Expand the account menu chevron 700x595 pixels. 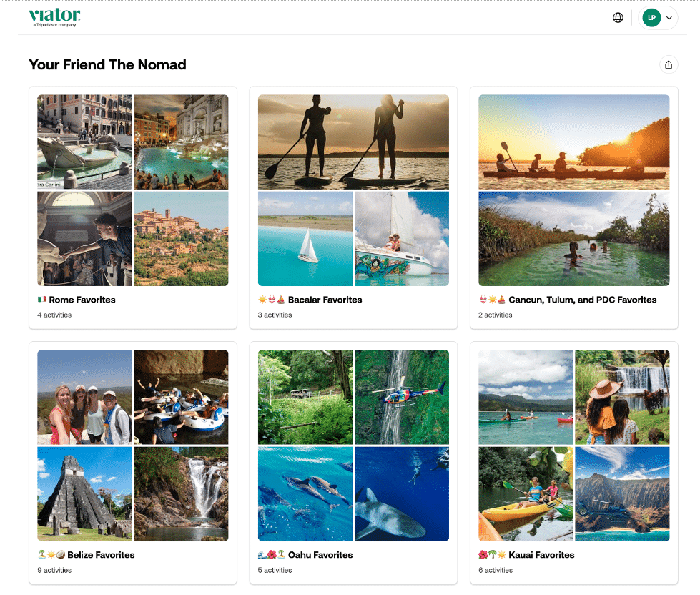point(669,18)
